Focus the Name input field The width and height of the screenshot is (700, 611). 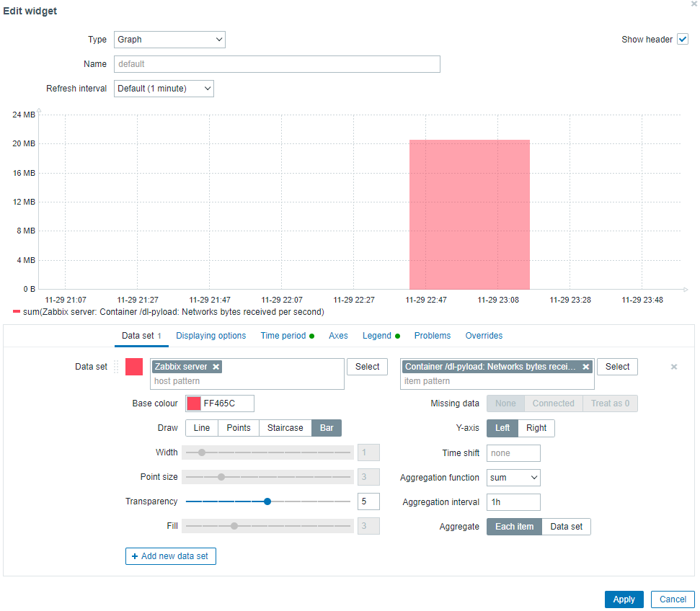click(x=277, y=64)
